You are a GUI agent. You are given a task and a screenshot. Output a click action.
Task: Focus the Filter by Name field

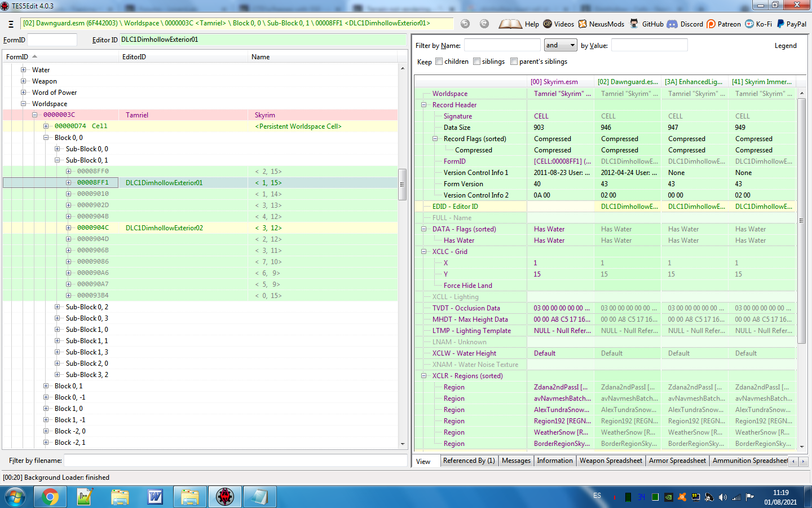(x=502, y=45)
